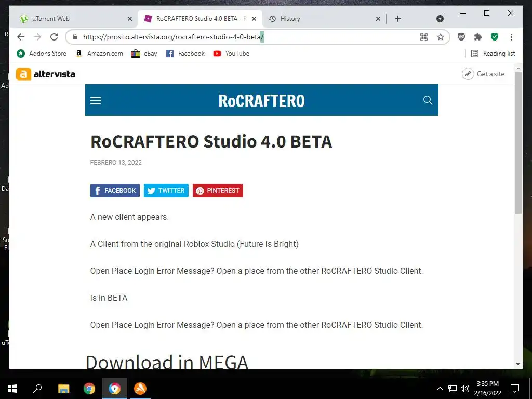Open the eBay bookmark
The image size is (532, 399).
(144, 54)
